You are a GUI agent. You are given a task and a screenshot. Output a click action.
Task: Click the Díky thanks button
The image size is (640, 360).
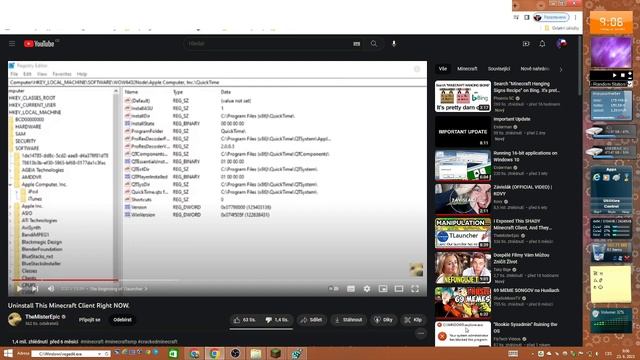pos(383,320)
